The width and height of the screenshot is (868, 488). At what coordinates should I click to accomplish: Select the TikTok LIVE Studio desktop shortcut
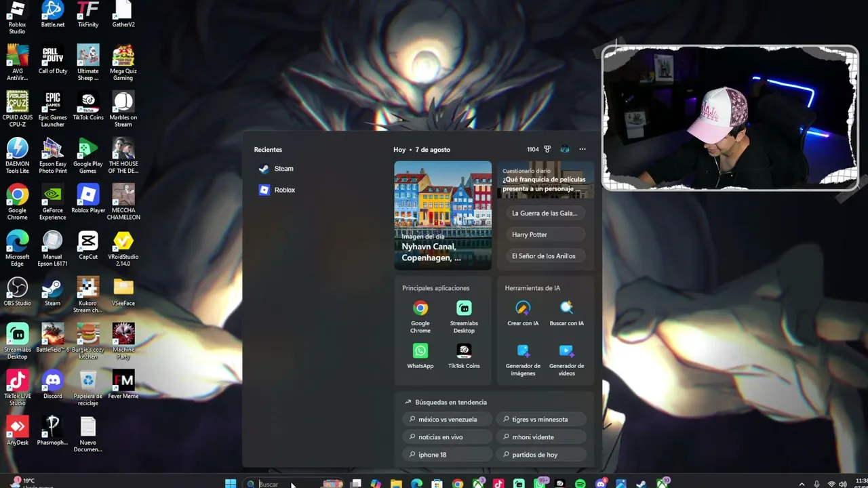pyautogui.click(x=18, y=388)
